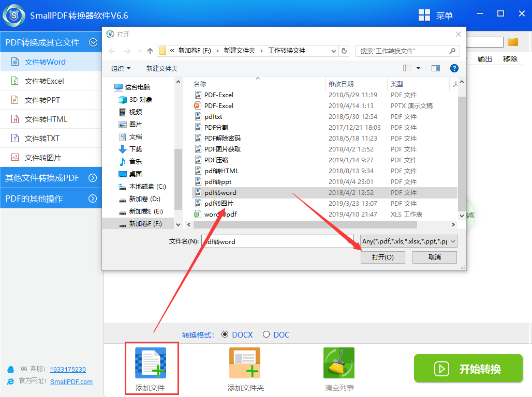Select 新加卷E (E:) in the tree
The width and height of the screenshot is (532, 397).
point(141,211)
